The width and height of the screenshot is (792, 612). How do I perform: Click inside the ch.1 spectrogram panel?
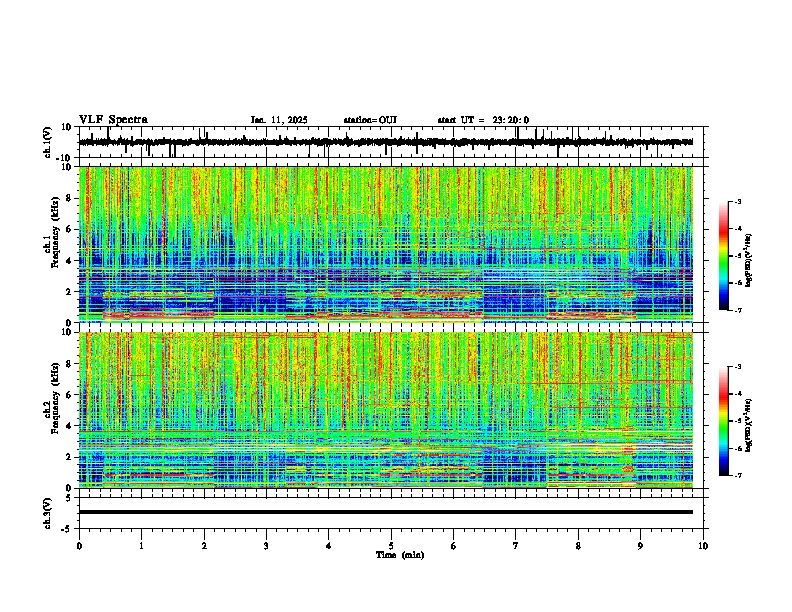point(385,244)
